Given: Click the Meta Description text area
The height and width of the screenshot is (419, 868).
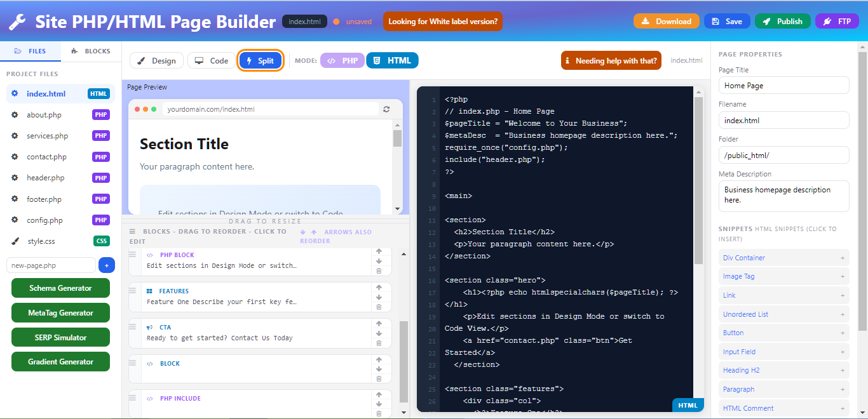Looking at the screenshot, I should coord(784,196).
